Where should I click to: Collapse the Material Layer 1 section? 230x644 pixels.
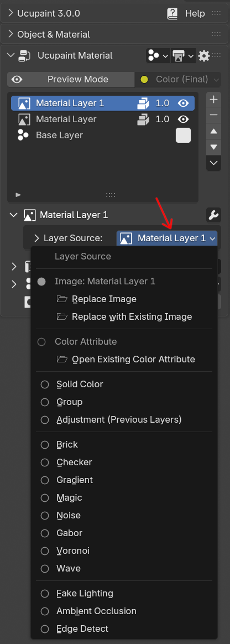point(14,215)
